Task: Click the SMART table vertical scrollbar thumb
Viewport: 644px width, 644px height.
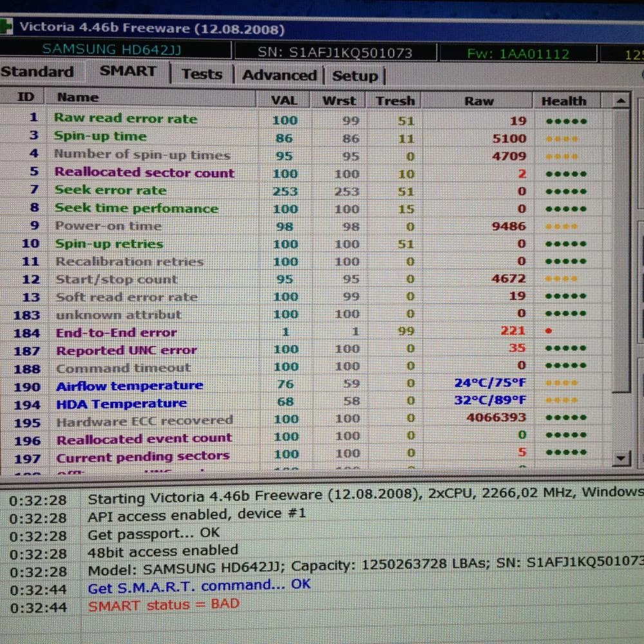Action: 621,251
